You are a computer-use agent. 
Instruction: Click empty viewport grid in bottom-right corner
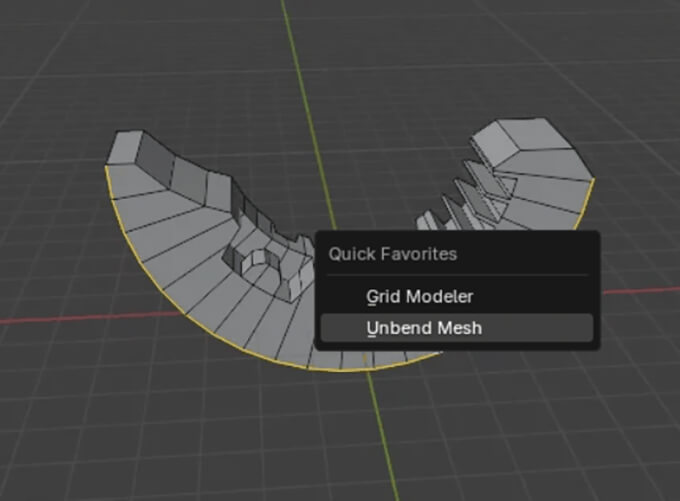[x=620, y=450]
